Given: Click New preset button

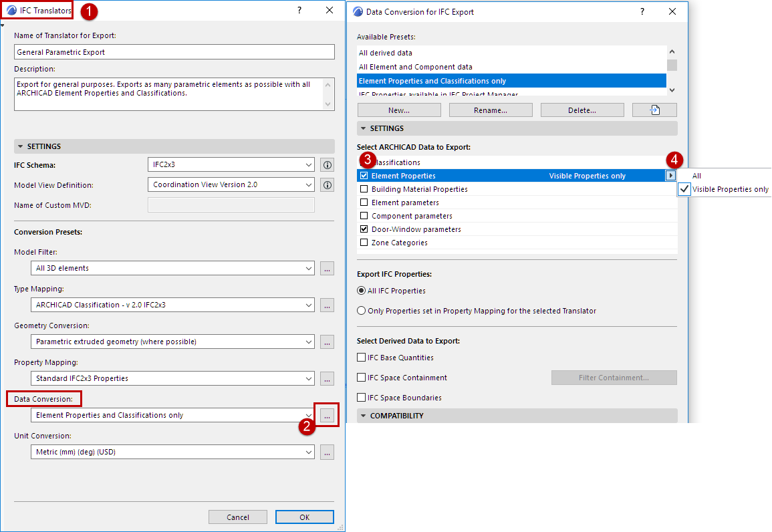Looking at the screenshot, I should pyautogui.click(x=399, y=110).
